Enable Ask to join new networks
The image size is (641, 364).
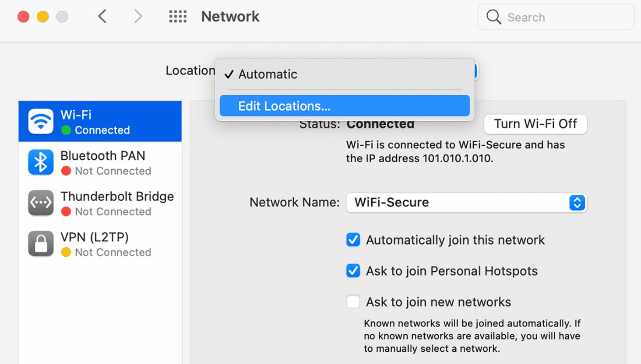(353, 302)
